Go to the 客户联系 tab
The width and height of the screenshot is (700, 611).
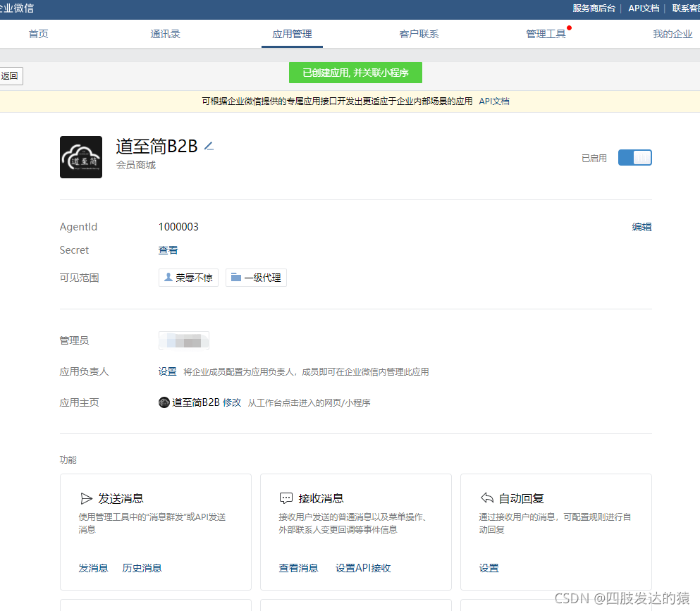coord(419,34)
